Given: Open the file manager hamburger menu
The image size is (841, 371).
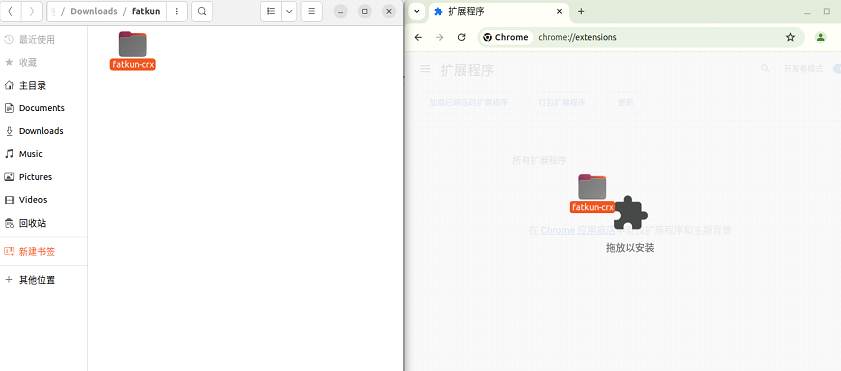Looking at the screenshot, I should click(312, 11).
